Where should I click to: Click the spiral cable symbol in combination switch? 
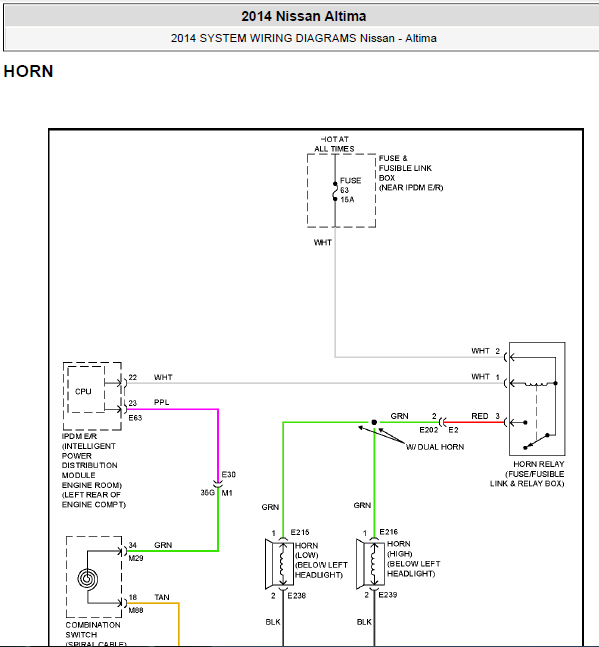coord(87,579)
